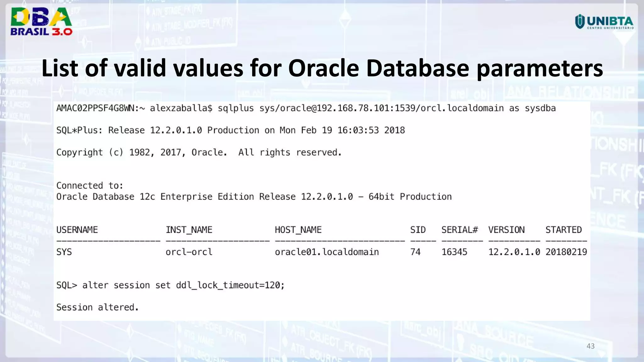Click the SERIAL# column header
This screenshot has width=644, height=362.
point(459,230)
